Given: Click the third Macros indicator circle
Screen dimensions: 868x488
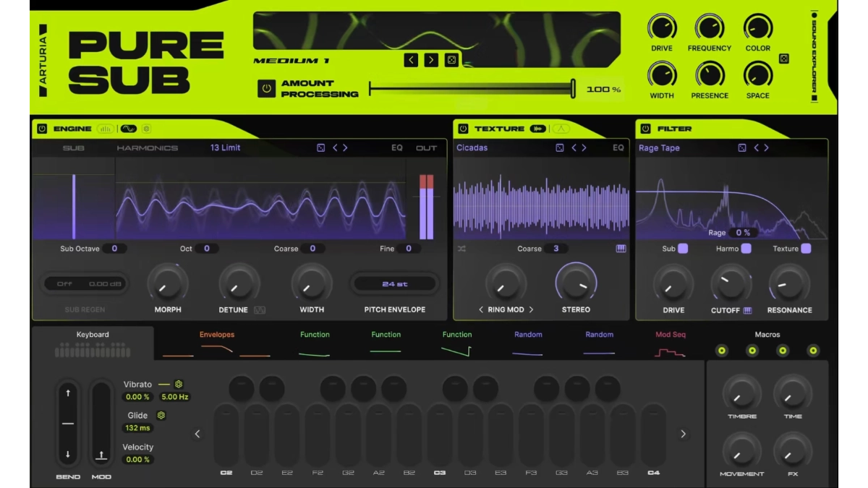Looking at the screenshot, I should tap(783, 351).
